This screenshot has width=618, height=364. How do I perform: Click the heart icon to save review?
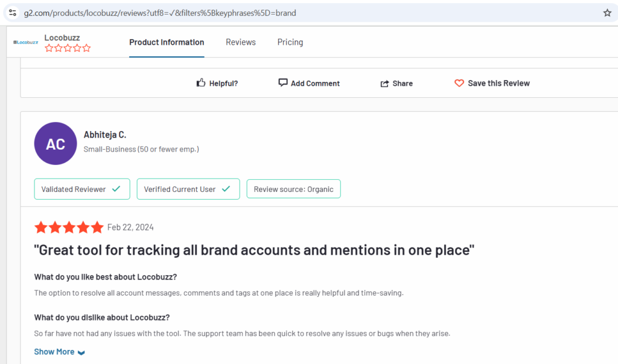point(459,83)
